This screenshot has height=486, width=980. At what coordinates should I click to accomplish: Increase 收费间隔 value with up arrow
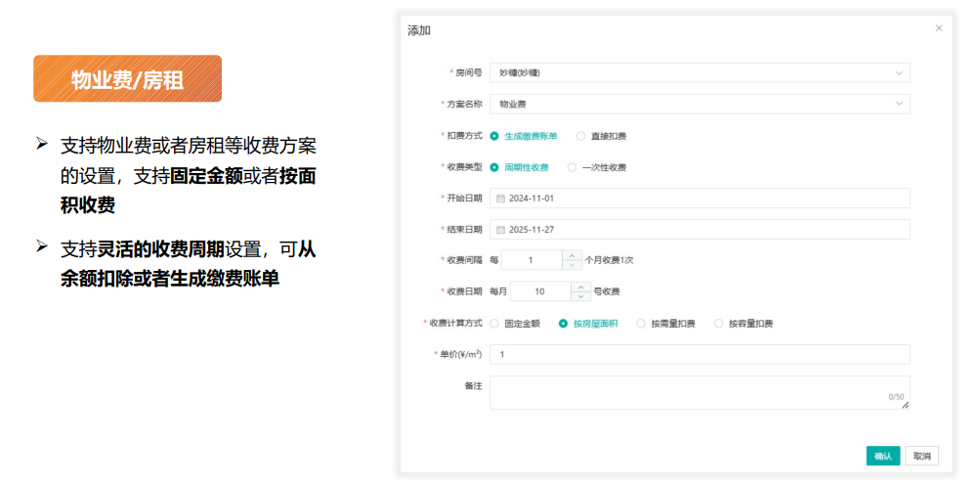[x=572, y=255]
